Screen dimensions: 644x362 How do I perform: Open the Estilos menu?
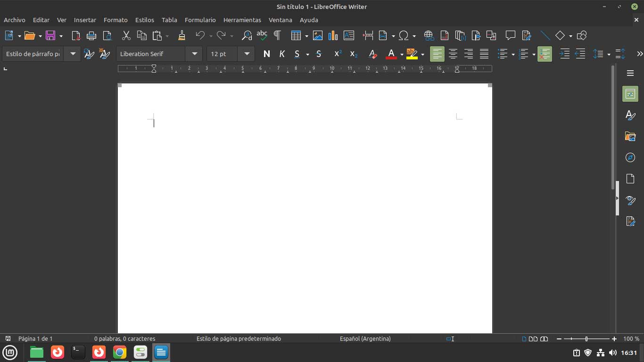145,20
